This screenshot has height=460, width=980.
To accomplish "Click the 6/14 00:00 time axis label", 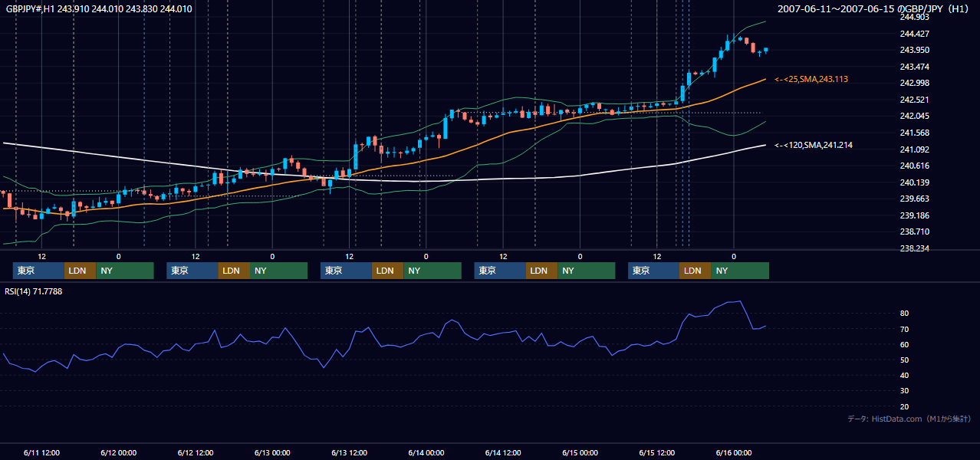I will tap(426, 453).
